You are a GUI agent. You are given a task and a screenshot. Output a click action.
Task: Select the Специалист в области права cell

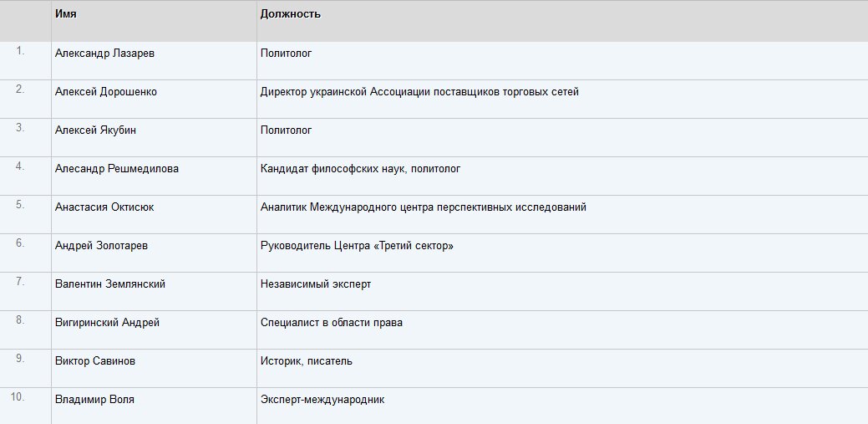click(x=332, y=323)
